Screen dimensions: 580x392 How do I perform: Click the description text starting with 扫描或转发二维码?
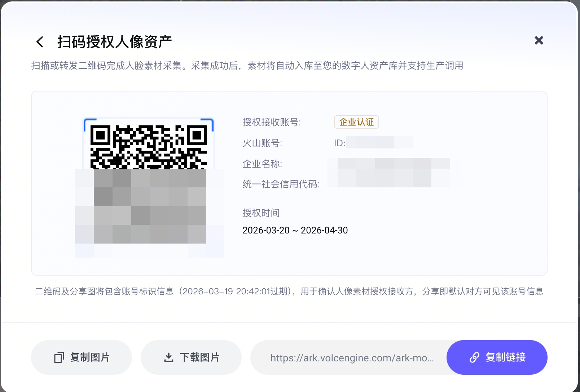(247, 66)
